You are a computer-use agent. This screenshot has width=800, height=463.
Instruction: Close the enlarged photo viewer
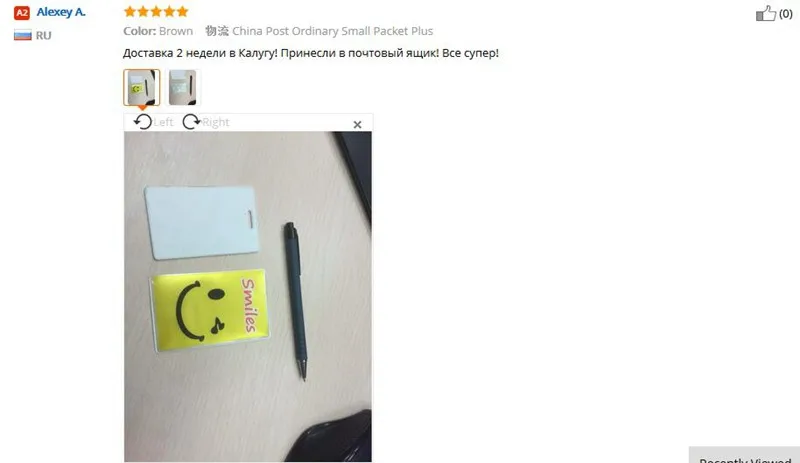(357, 125)
